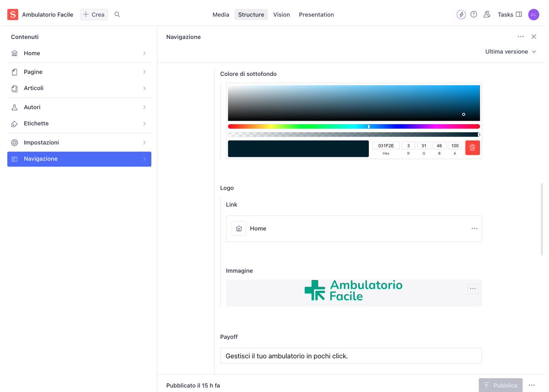Screen dimensions: 549x392
Task: Open the Presentation tab
Action: pos(316,14)
